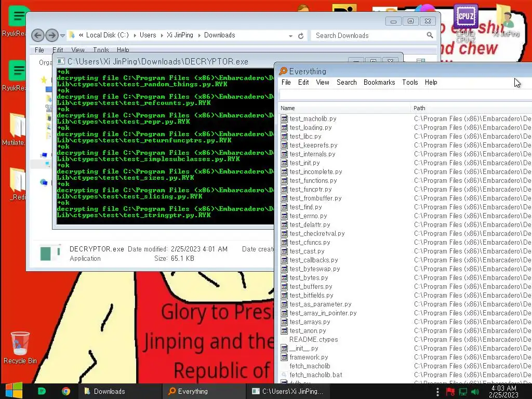Sort results by Path column header
532x399 pixels.
coord(472,108)
